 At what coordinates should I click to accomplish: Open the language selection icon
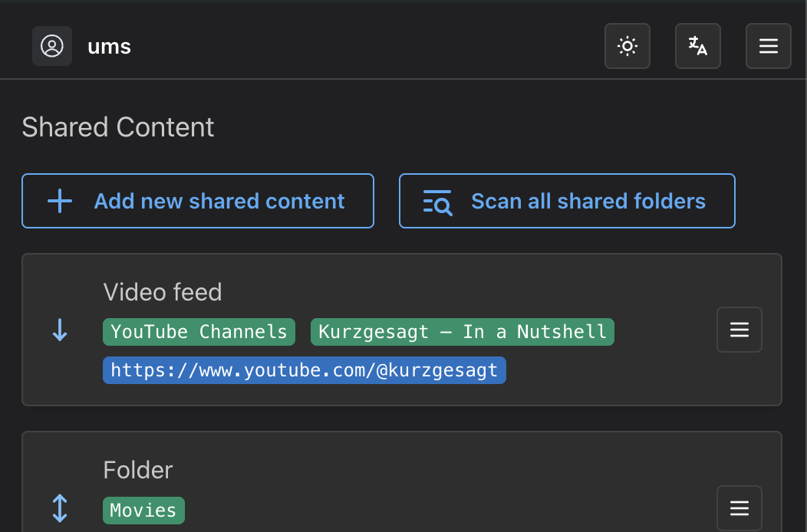pyautogui.click(x=697, y=46)
